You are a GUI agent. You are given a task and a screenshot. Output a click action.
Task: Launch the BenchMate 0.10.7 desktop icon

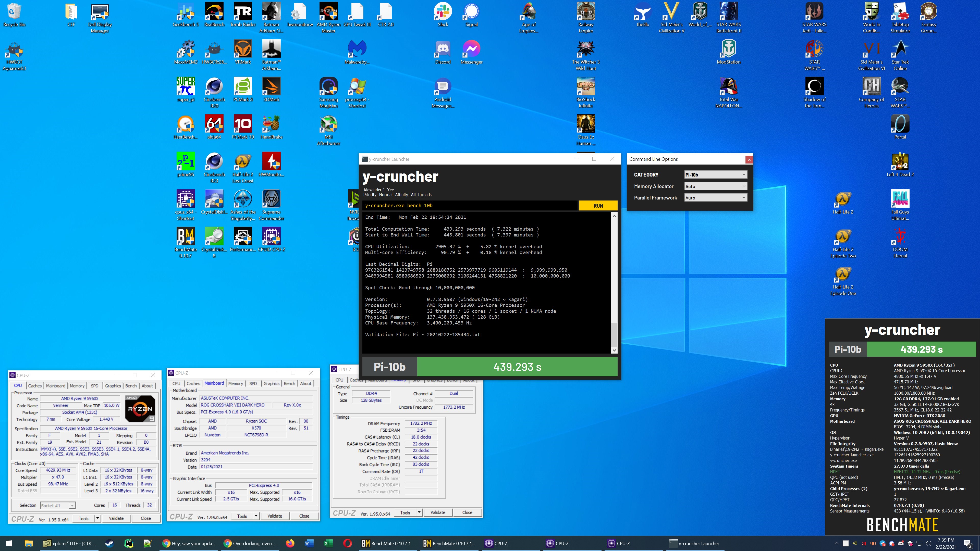pos(186,243)
